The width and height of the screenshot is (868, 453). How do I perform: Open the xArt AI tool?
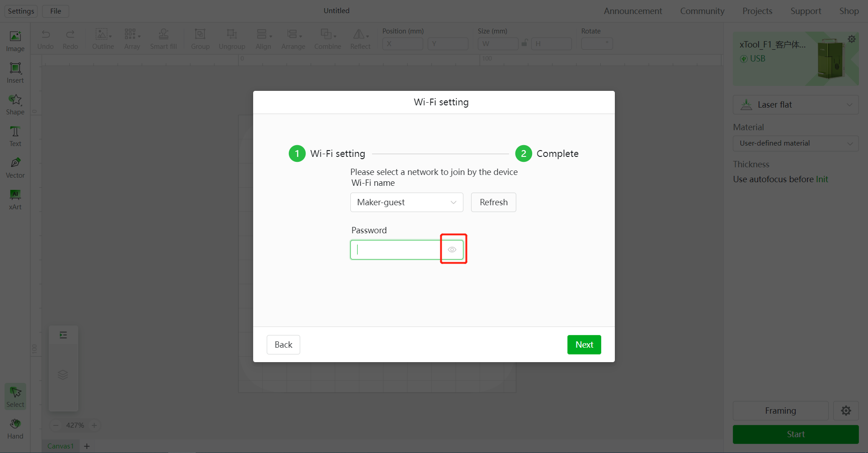(15, 199)
